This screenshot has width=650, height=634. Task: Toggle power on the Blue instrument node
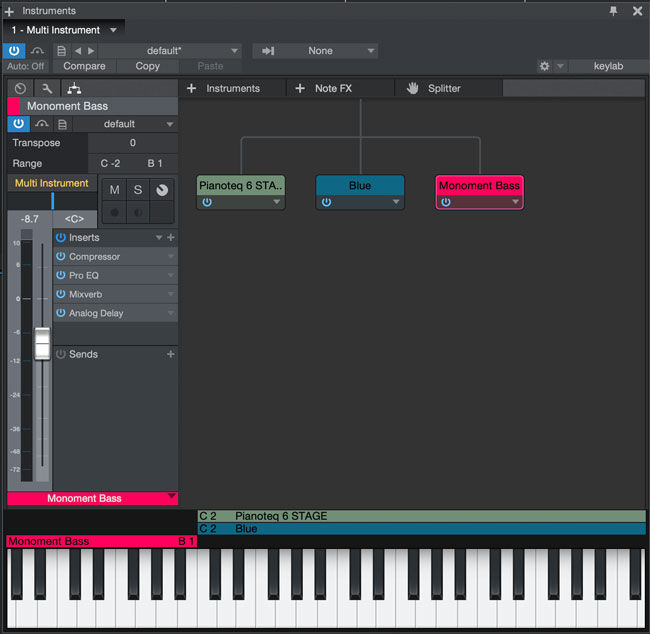[x=327, y=202]
